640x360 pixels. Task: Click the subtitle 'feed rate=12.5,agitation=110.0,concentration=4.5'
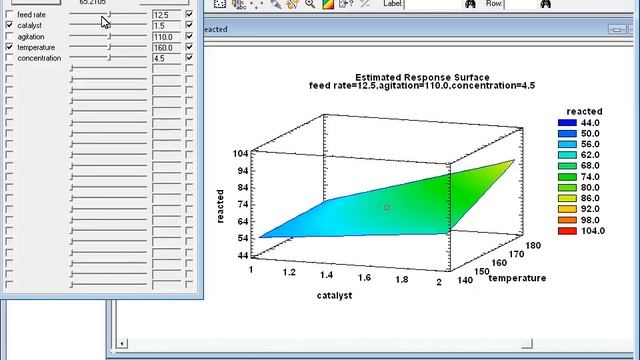coord(422,86)
